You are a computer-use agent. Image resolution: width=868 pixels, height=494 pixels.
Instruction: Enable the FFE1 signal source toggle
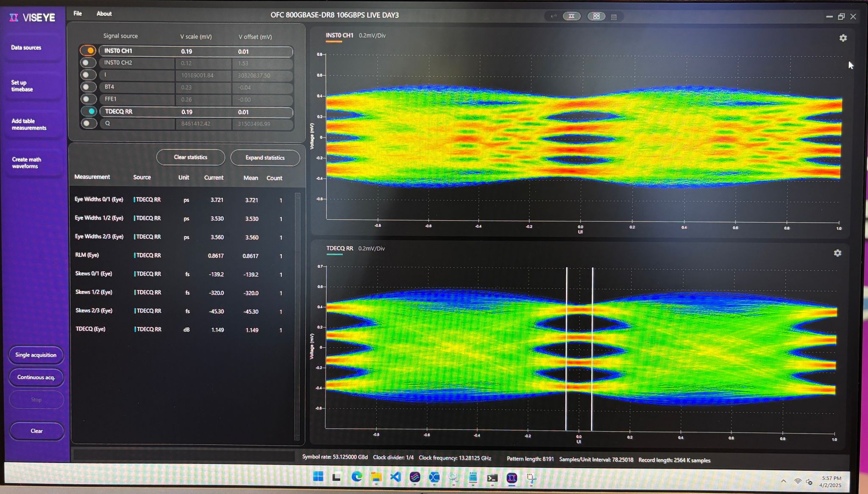[x=88, y=99]
